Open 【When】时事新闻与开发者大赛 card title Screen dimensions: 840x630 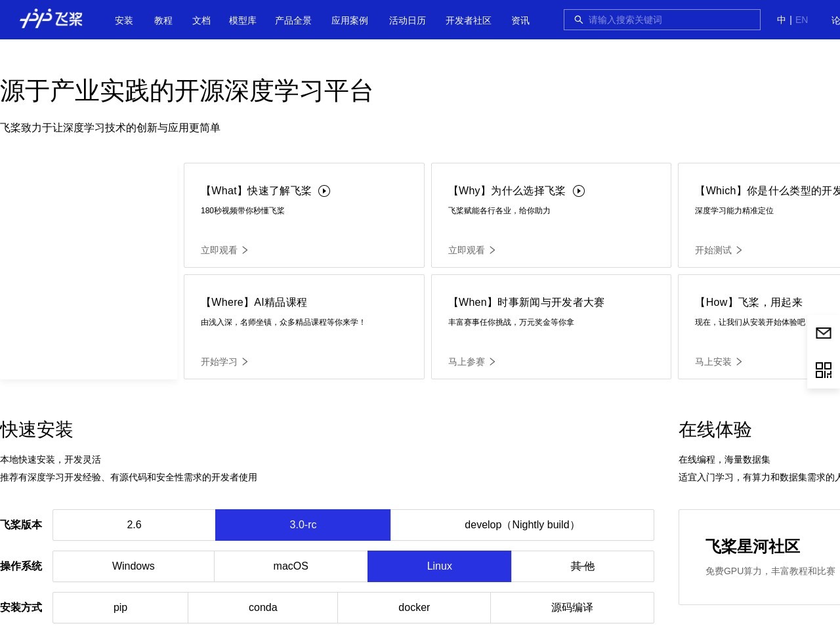(x=526, y=303)
